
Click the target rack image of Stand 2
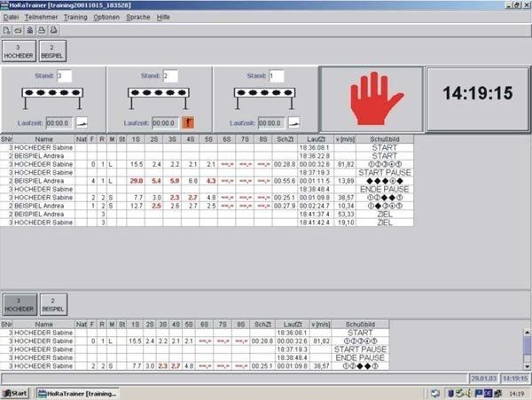tap(158, 92)
